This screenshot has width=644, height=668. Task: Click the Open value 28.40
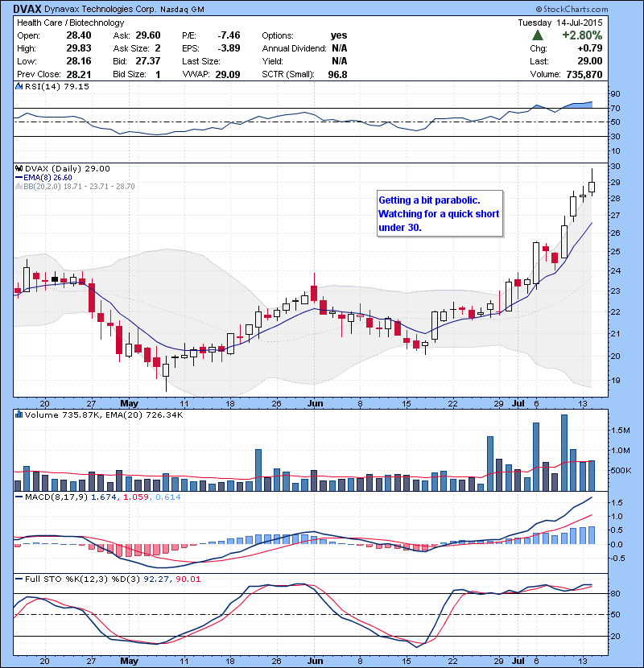[79, 35]
